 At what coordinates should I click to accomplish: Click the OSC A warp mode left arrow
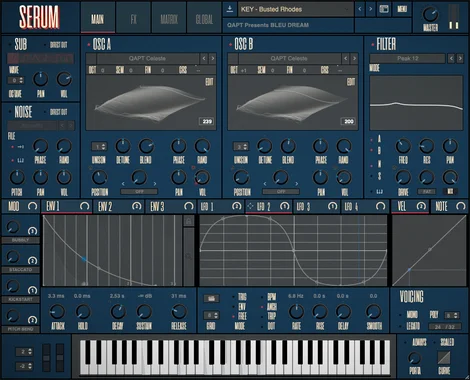tap(123, 184)
